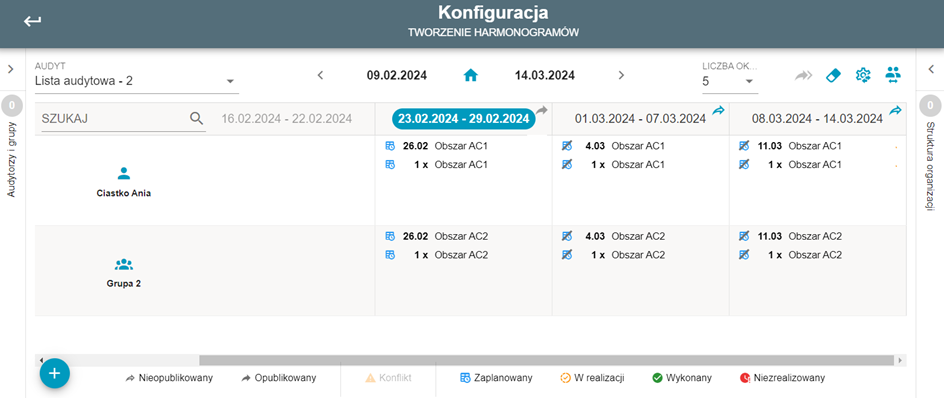Go to previous date range arrow
Screen dimensions: 944x398
[x=320, y=75]
